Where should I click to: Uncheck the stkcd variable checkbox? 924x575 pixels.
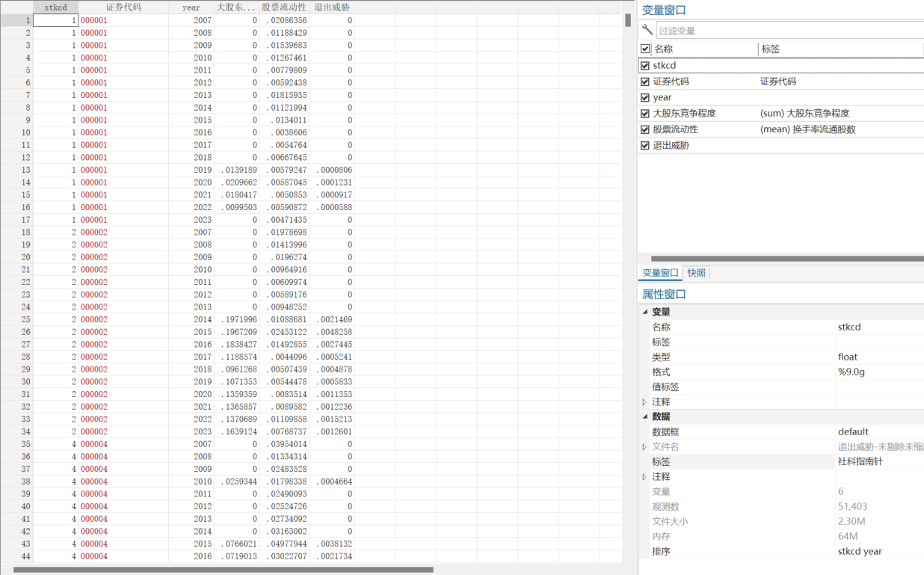pos(645,66)
